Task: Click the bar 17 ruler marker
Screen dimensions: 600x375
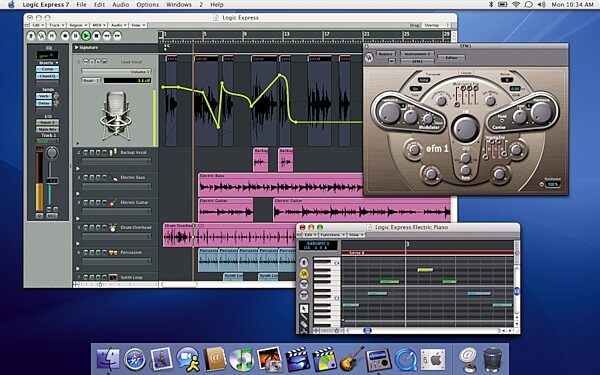Action: (326, 34)
